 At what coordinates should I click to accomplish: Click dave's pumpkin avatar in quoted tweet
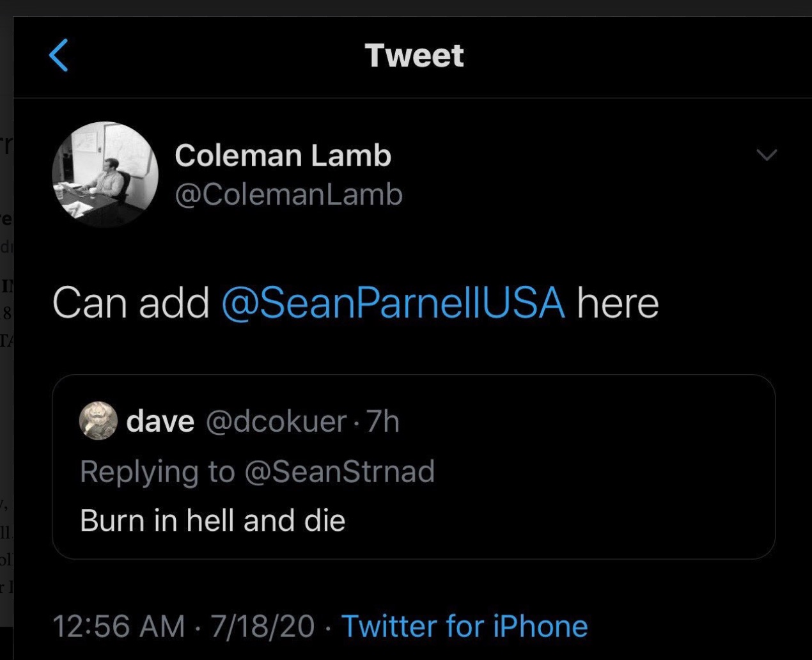coord(98,421)
